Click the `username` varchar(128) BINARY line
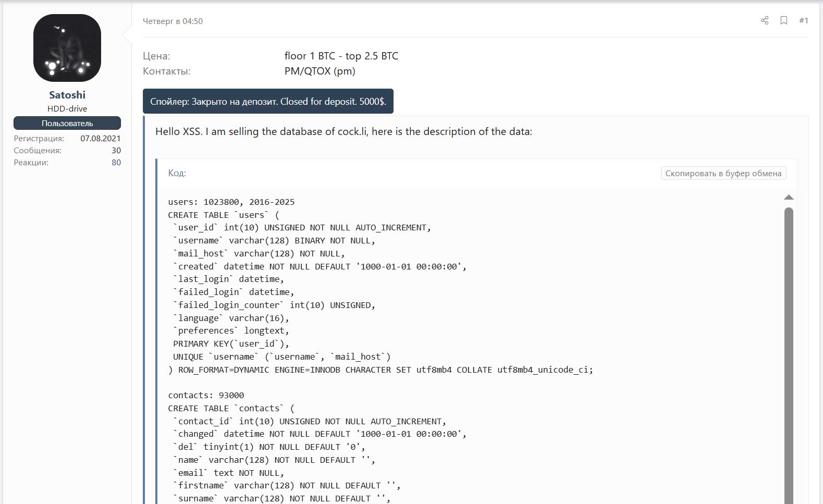Image resolution: width=823 pixels, height=504 pixels. [274, 241]
